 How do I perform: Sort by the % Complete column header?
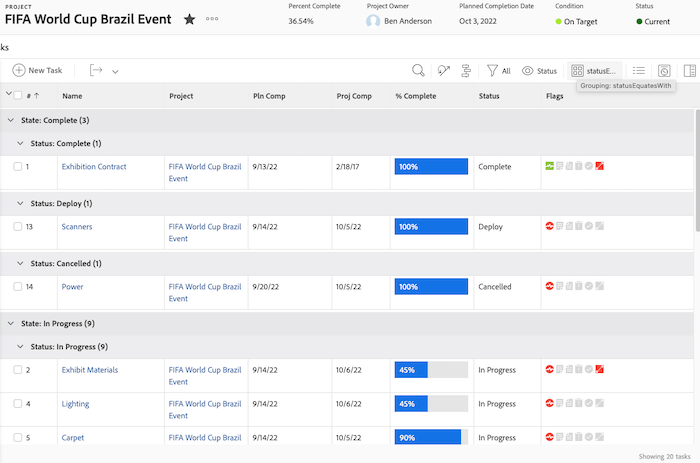coord(415,96)
